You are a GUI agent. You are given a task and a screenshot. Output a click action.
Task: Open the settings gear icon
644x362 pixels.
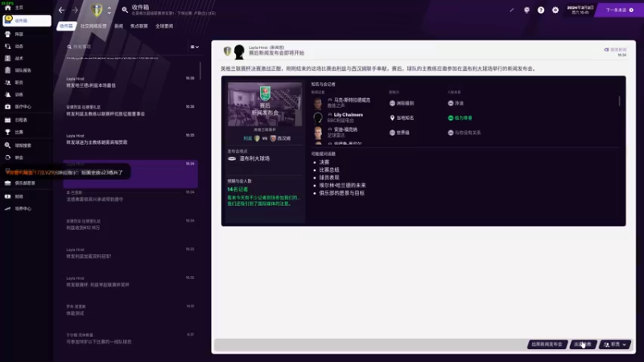(x=555, y=10)
